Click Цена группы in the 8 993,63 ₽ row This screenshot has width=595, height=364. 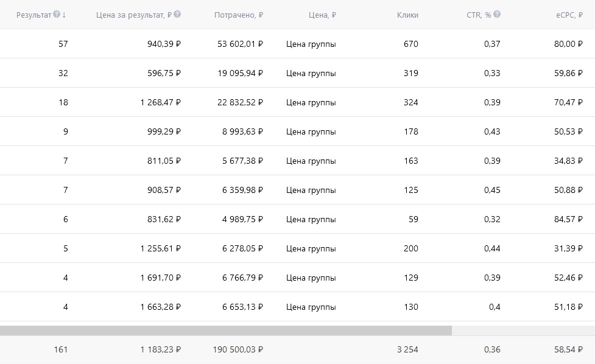pos(311,131)
